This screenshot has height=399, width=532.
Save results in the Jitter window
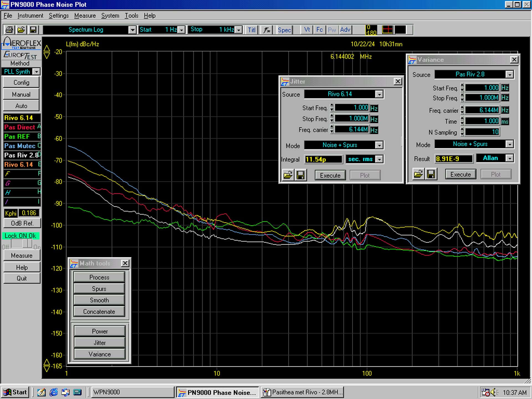click(301, 175)
